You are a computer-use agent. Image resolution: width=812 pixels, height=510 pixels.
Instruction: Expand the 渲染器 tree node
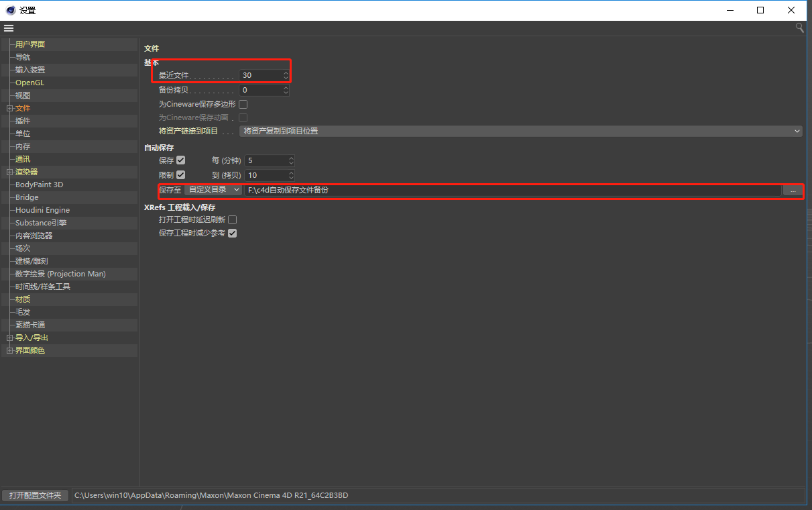tap(9, 172)
